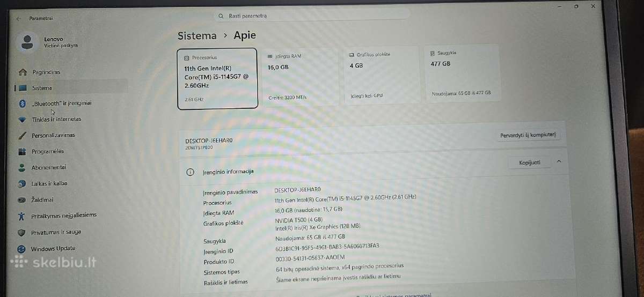Viewport: 644px width, 297px height.
Task: Click 64 bitų operacinė sistema value
Action: [340, 266]
